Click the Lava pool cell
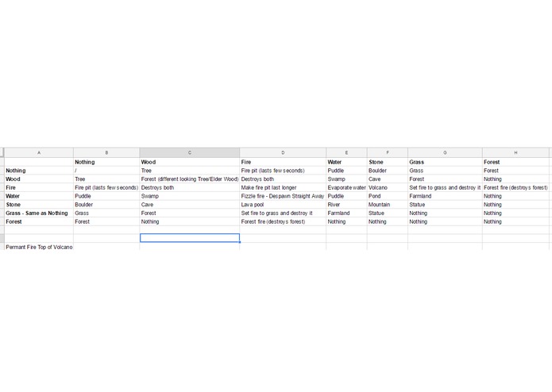 pyautogui.click(x=283, y=205)
